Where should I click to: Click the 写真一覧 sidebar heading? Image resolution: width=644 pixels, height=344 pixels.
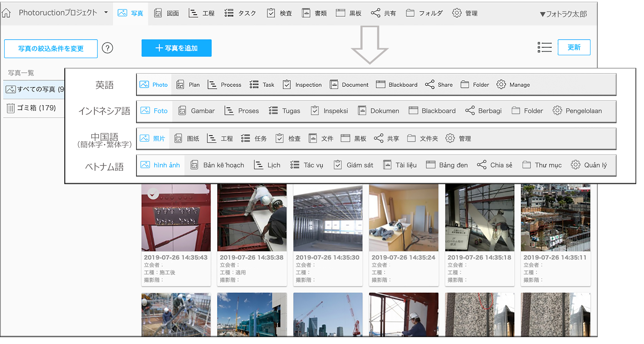pyautogui.click(x=21, y=73)
